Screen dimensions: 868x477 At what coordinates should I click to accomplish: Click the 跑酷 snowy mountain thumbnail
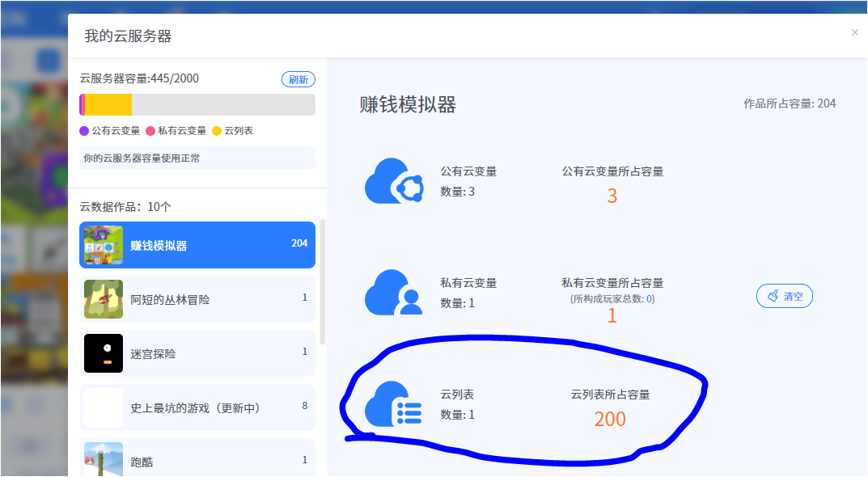click(x=104, y=459)
